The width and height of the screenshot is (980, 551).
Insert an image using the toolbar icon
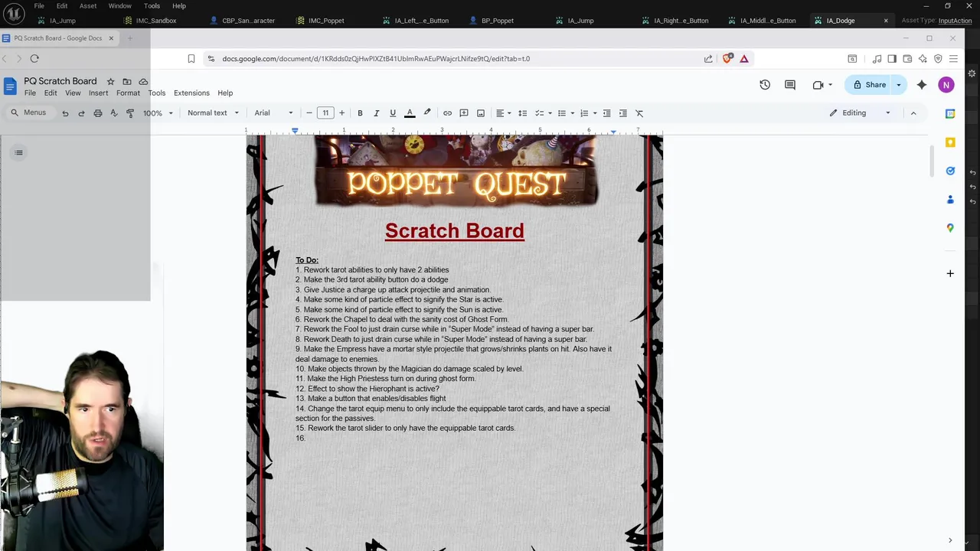click(481, 113)
